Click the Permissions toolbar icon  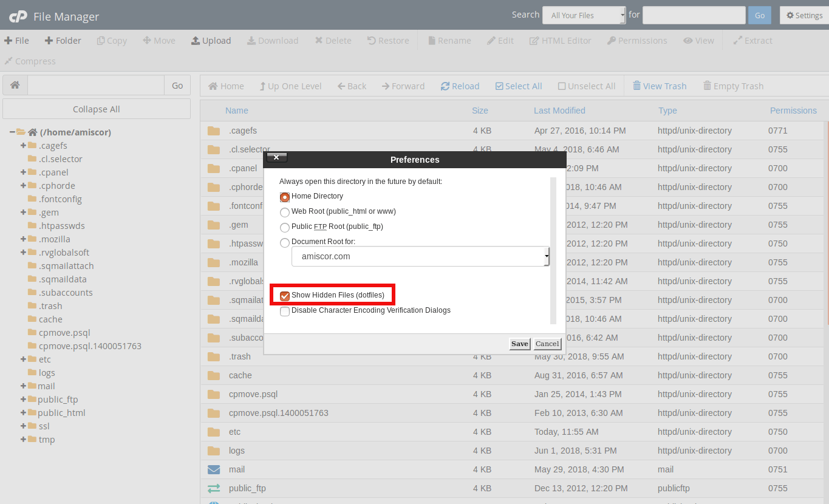(x=637, y=40)
